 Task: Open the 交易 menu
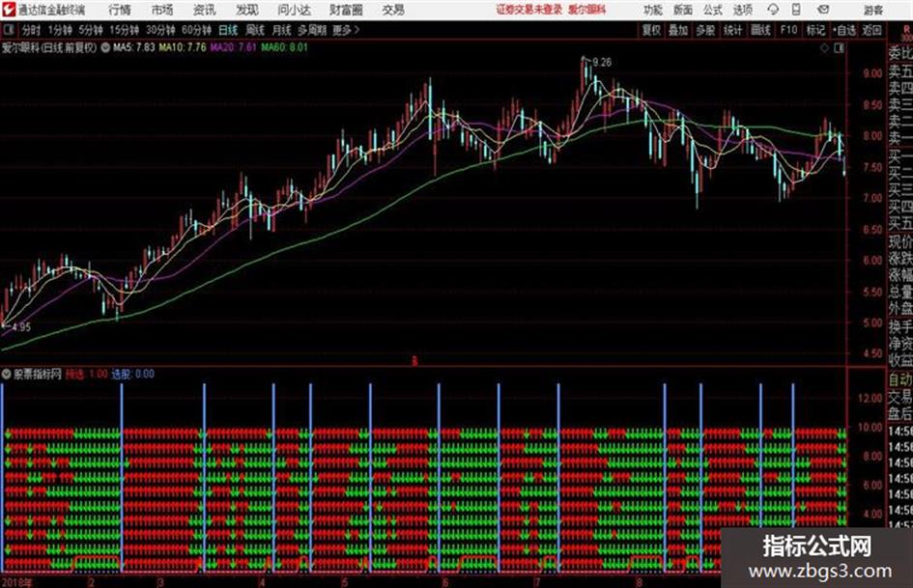coord(393,10)
